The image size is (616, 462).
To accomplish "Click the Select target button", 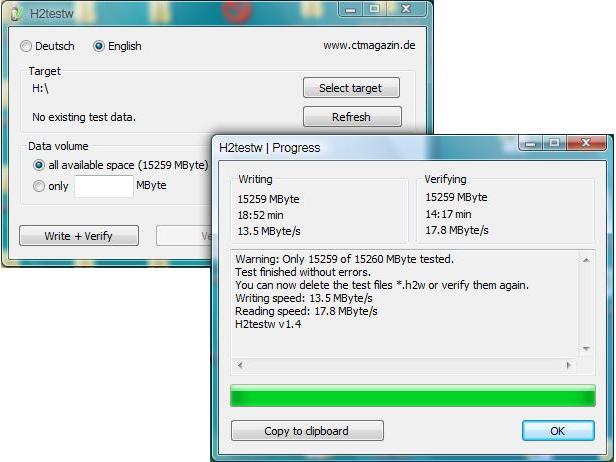I will 351,88.
